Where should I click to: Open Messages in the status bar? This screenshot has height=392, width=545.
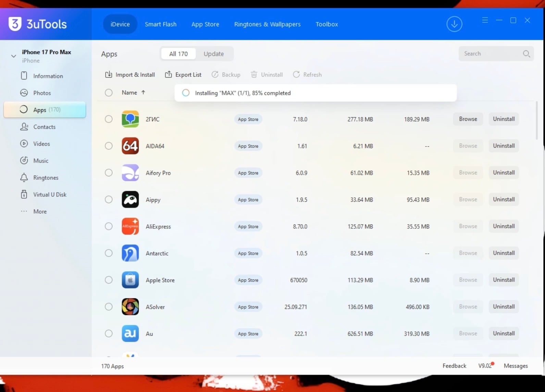point(516,366)
